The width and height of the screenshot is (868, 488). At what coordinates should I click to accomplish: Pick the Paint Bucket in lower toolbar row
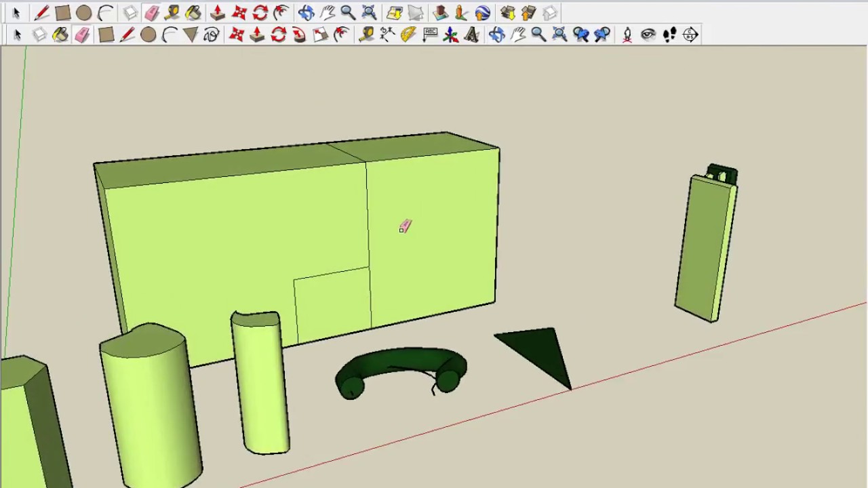60,35
